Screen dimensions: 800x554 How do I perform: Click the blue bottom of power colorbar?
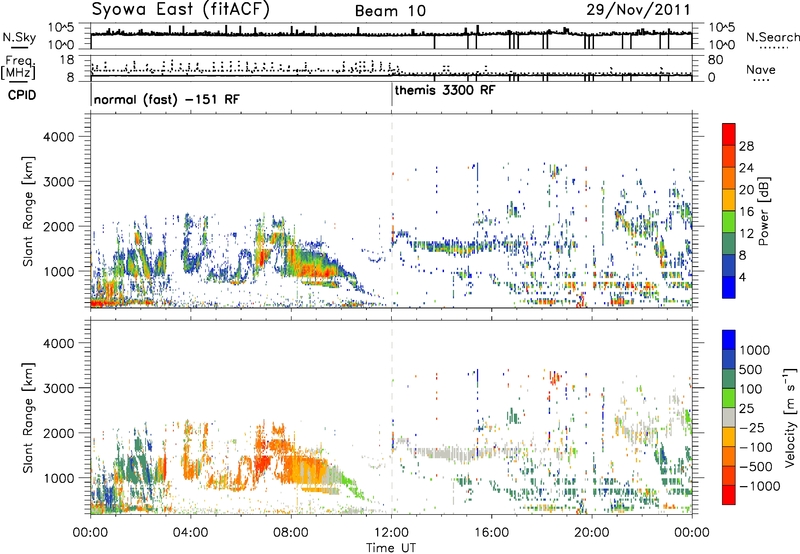pyautogui.click(x=729, y=288)
